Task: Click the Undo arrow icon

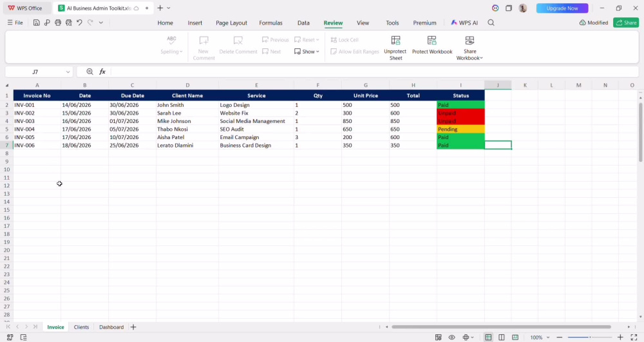Action: (79, 23)
